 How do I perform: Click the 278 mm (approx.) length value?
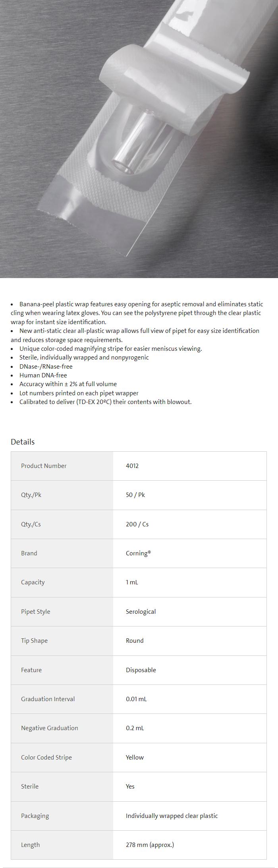pos(150,845)
